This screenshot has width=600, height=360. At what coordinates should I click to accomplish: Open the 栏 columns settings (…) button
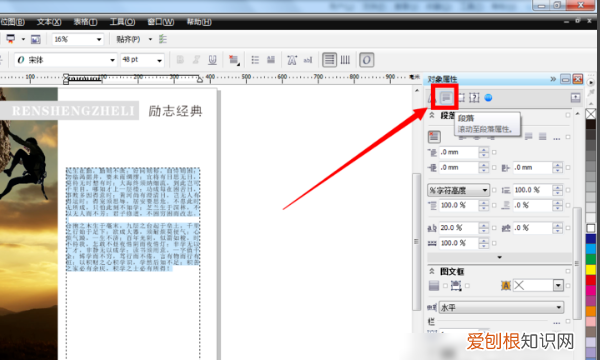[557, 323]
